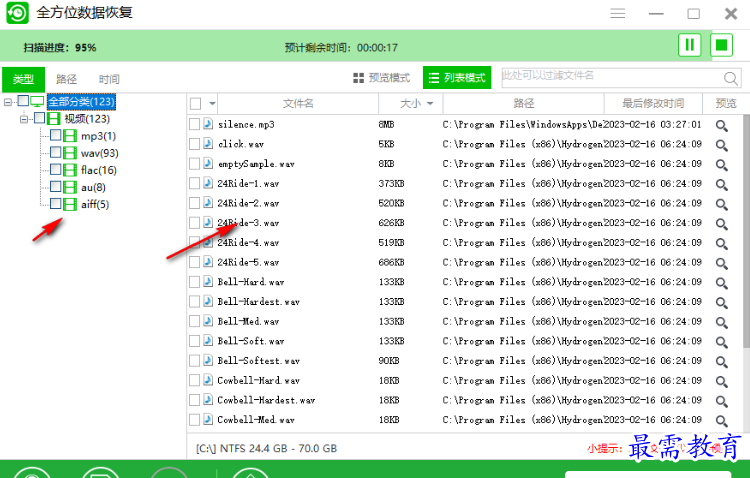750x478 pixels.
Task: Preview Cowbell-Hard.wav with its magnifier icon
Action: click(721, 381)
